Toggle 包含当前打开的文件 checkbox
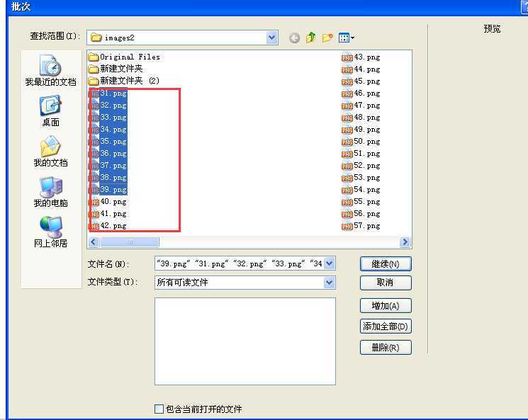The height and width of the screenshot is (420, 528). tap(159, 409)
